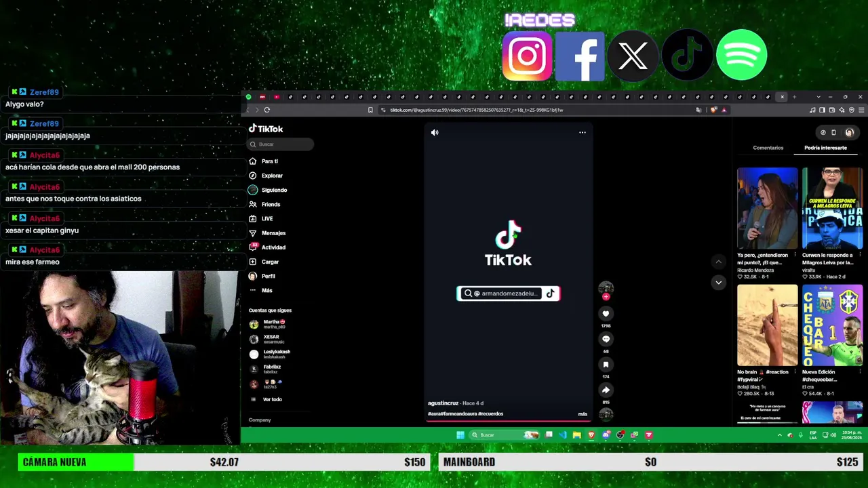Share the video with the arrow icon
Image resolution: width=868 pixels, height=488 pixels.
tap(606, 390)
